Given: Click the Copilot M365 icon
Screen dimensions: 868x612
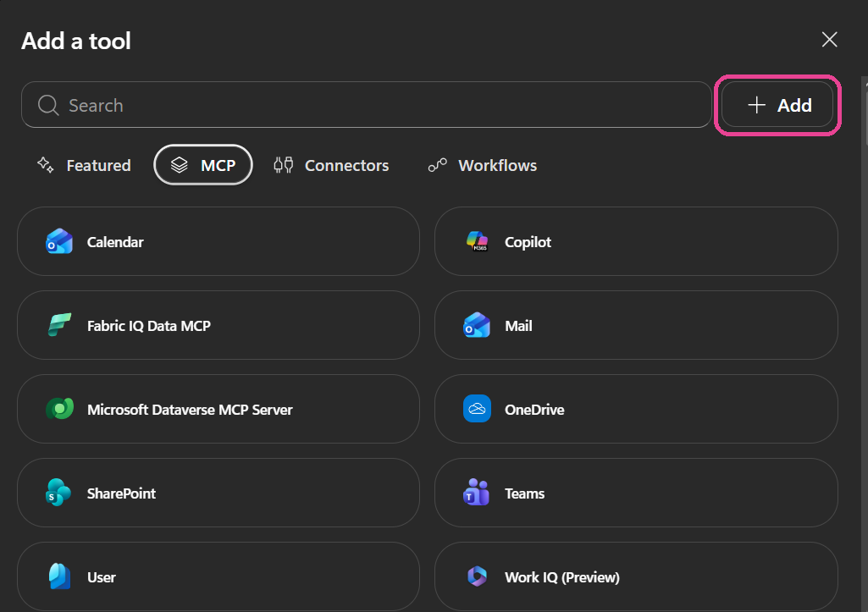Looking at the screenshot, I should pyautogui.click(x=477, y=242).
